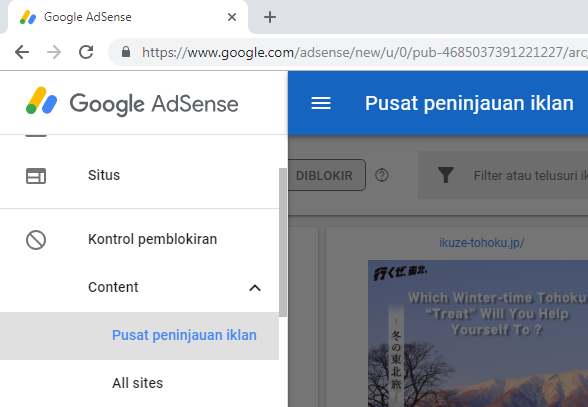Click the browser back arrow

pyautogui.click(x=22, y=52)
